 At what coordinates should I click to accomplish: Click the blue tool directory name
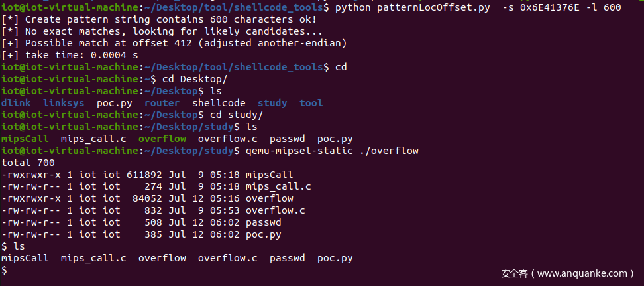(x=311, y=103)
